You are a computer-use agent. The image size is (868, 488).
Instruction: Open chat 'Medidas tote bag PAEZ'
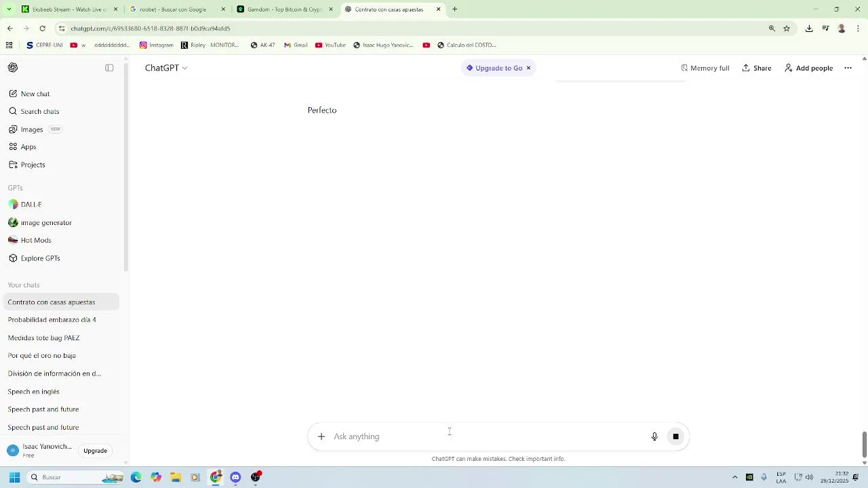(61, 338)
